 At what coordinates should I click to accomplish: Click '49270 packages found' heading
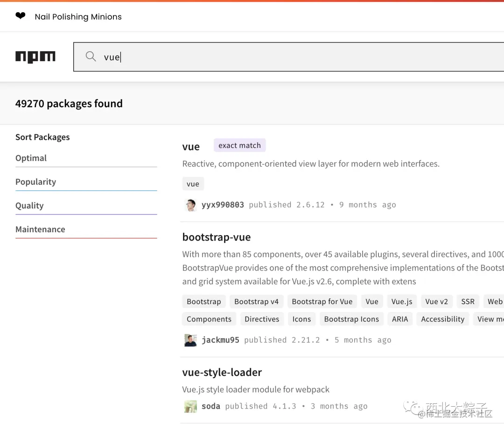[69, 104]
